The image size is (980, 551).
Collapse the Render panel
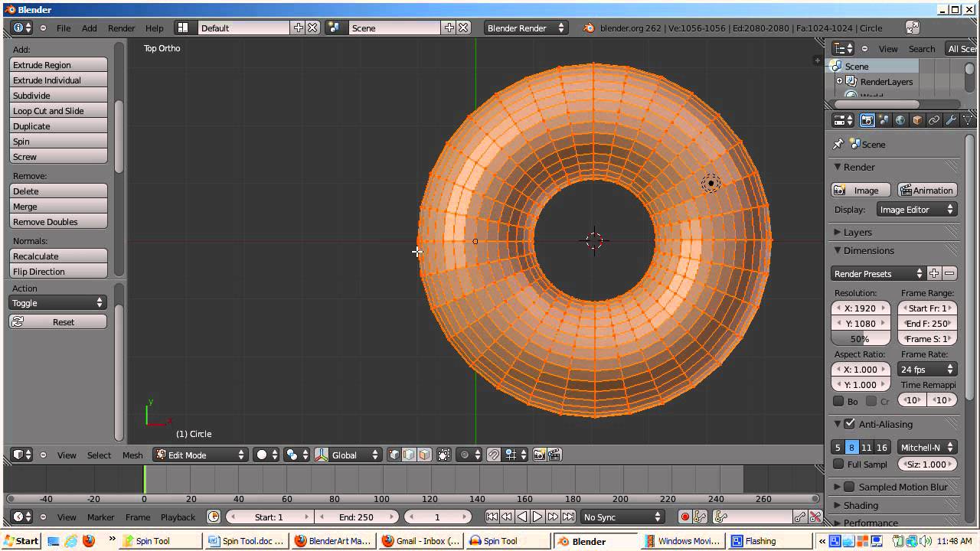tap(838, 167)
